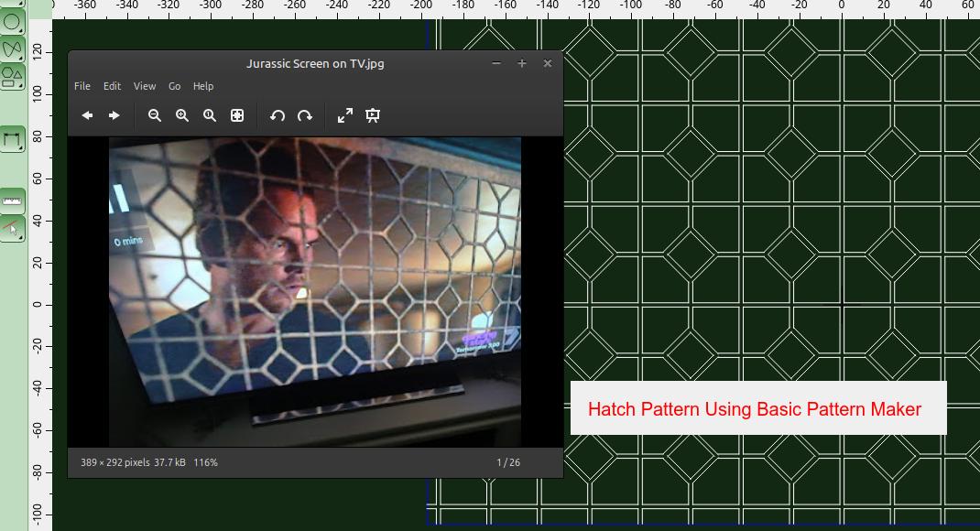Go to the next image

pyautogui.click(x=114, y=115)
